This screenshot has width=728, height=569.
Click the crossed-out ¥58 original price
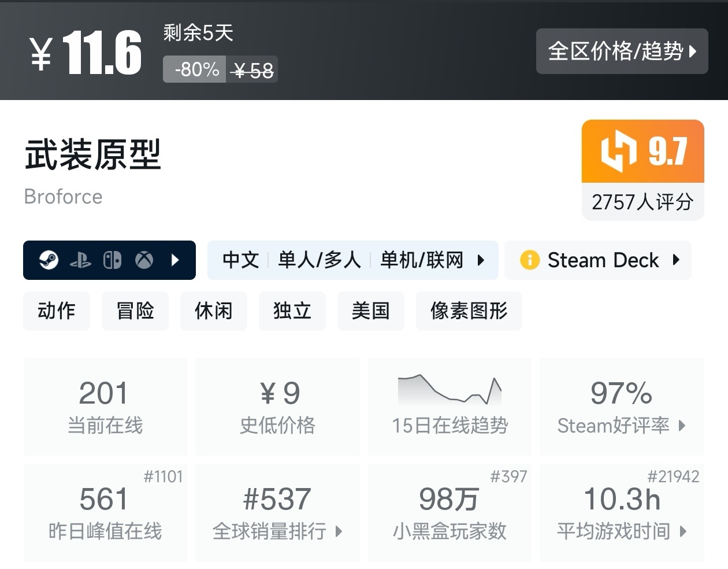click(x=252, y=71)
